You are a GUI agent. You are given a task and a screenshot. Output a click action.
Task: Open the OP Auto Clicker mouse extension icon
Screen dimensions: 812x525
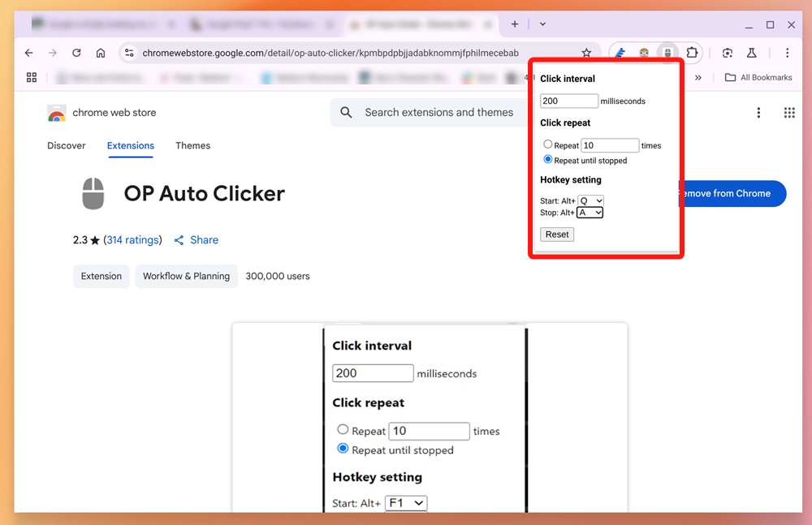point(667,52)
